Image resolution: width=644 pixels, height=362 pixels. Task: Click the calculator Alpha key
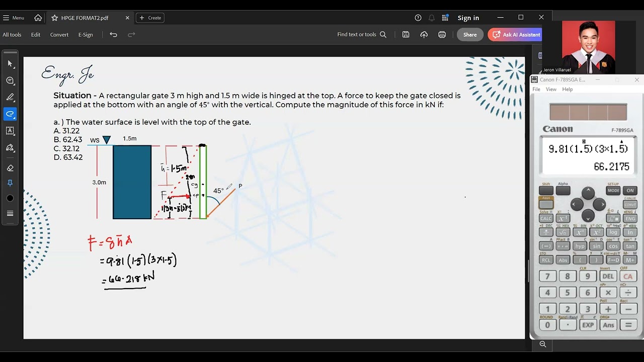coord(563,191)
